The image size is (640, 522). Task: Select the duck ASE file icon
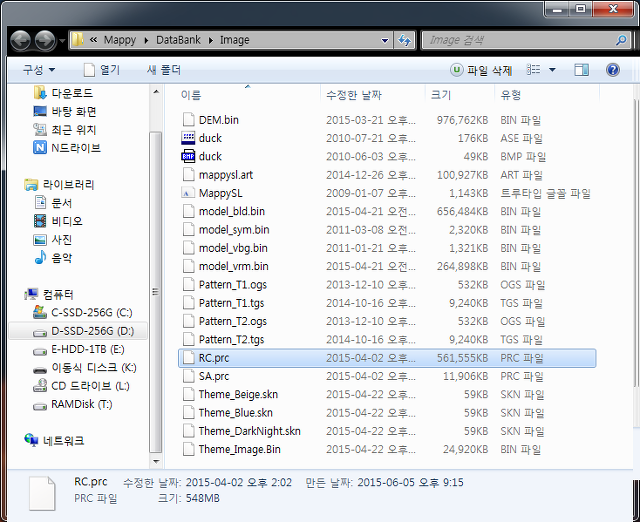pyautogui.click(x=188, y=138)
